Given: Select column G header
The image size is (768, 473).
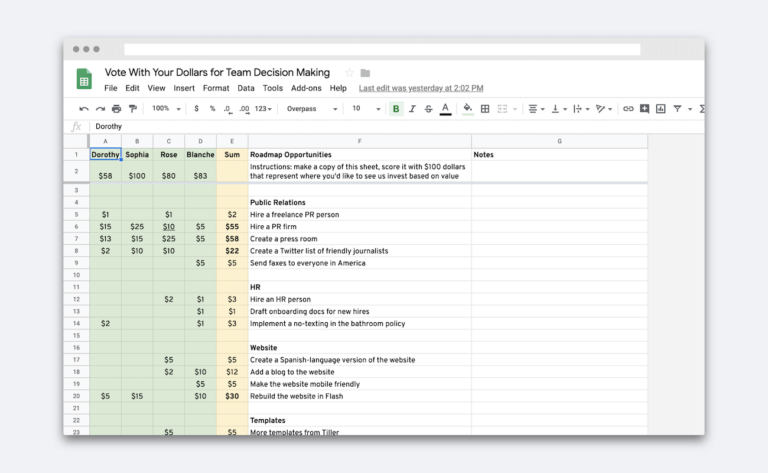Looking at the screenshot, I should 559,141.
